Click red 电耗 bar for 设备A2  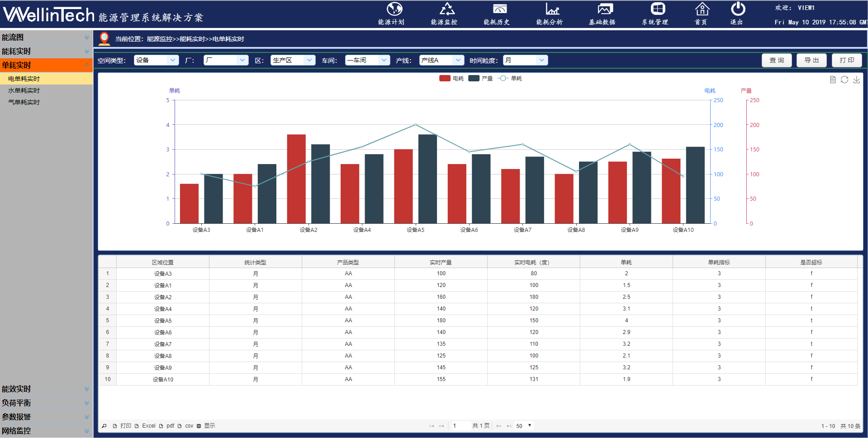[296, 179]
